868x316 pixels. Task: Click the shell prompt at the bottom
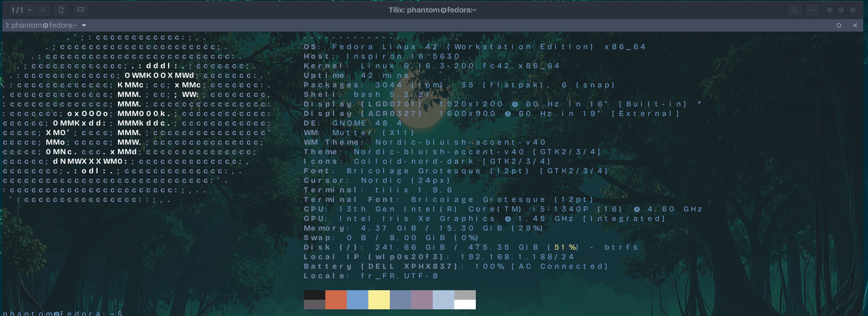(62, 313)
